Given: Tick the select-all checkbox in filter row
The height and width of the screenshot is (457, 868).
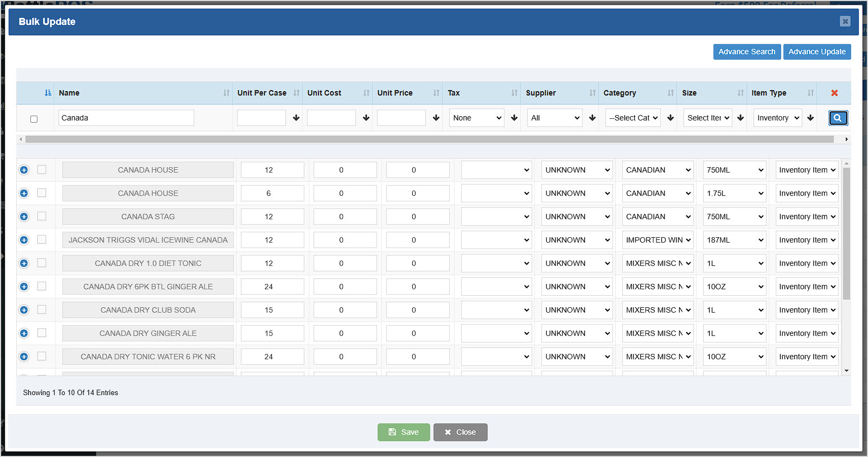Looking at the screenshot, I should [34, 119].
